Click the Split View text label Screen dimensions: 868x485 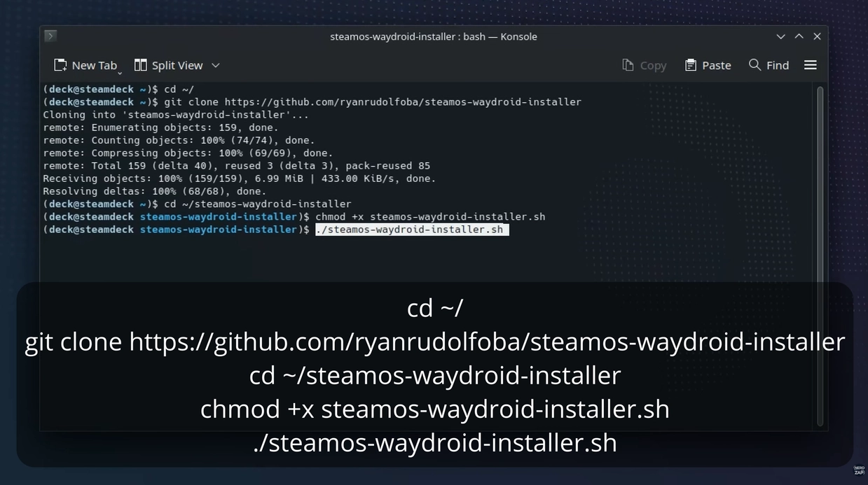pos(177,66)
